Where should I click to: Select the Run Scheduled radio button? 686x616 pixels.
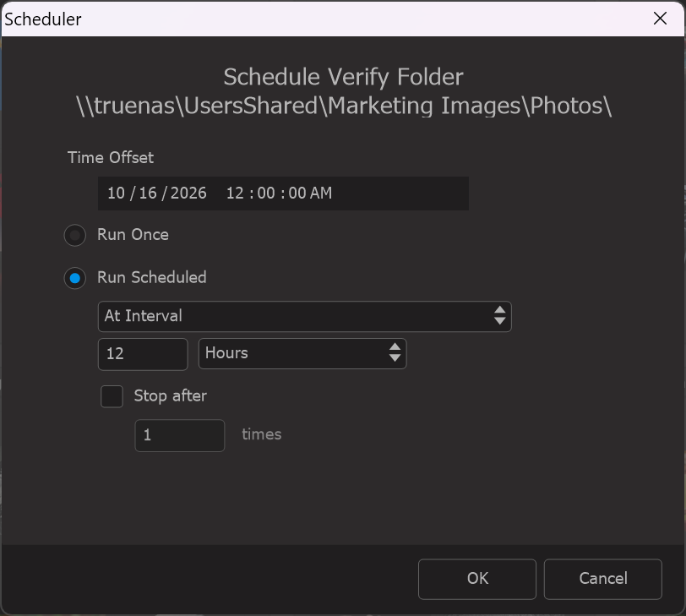coord(75,278)
